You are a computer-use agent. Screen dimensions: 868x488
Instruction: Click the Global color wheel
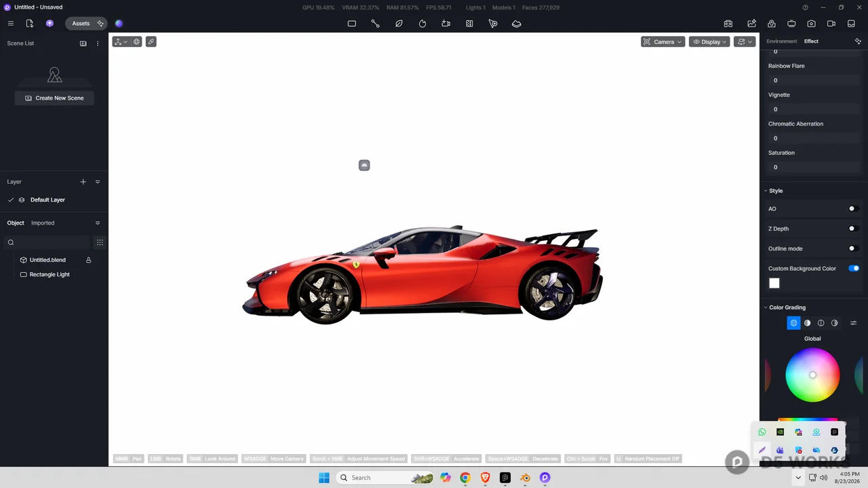(812, 375)
